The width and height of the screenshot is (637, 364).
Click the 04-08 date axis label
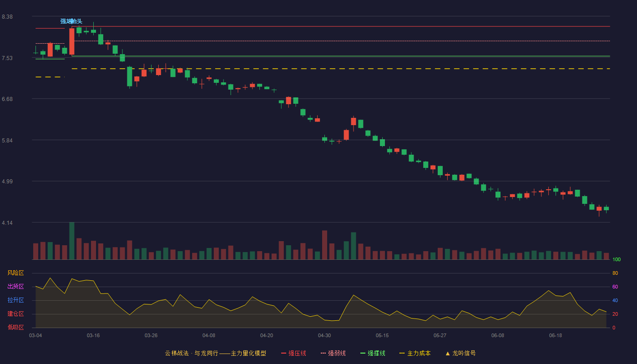click(209, 335)
